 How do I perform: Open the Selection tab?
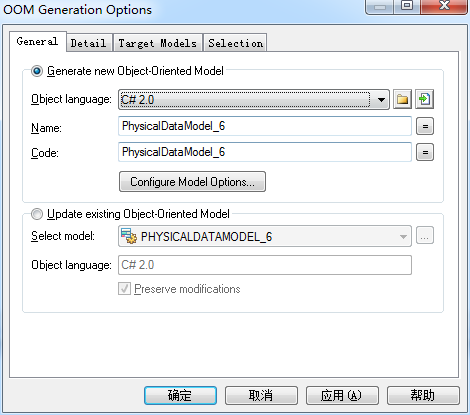coord(235,43)
